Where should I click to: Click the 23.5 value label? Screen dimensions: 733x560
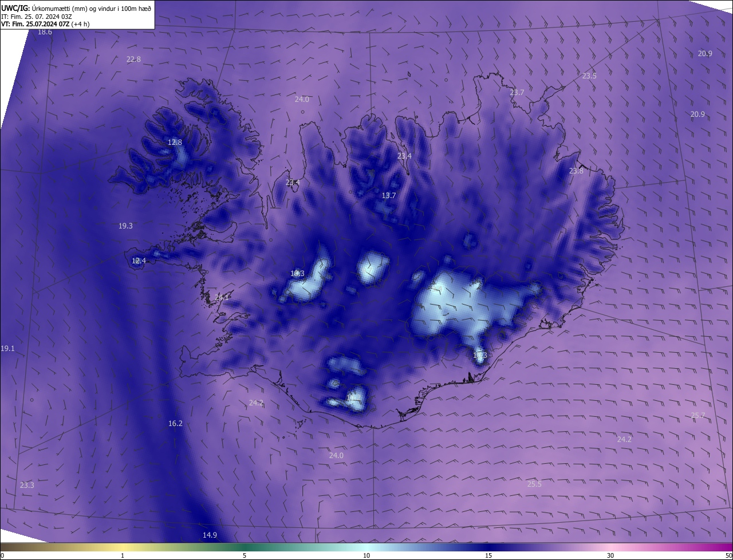(x=589, y=76)
